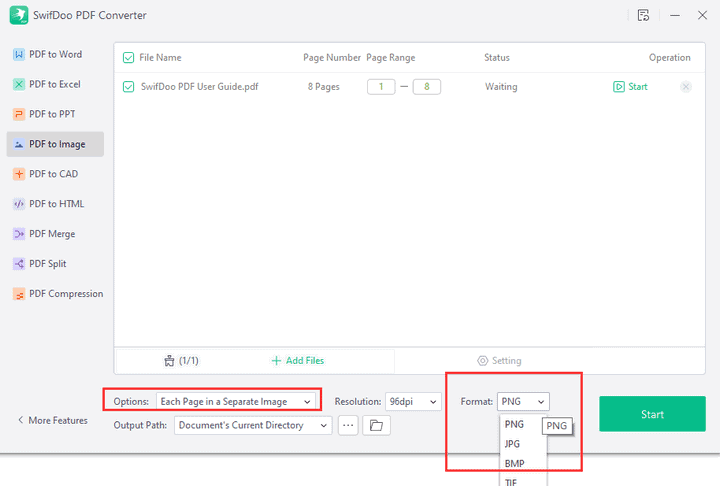This screenshot has height=486, width=720.
Task: Select PDF to HTML in sidebar
Action: pyautogui.click(x=55, y=204)
